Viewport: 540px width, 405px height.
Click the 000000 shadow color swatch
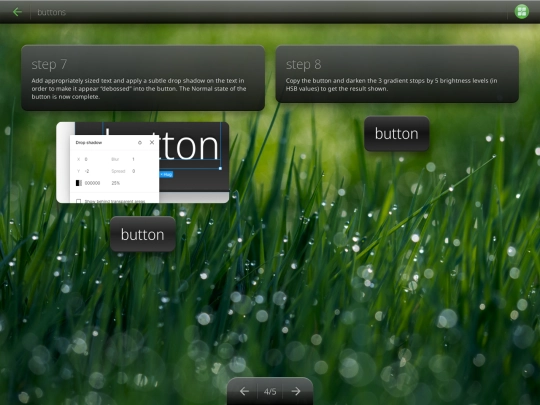[79, 183]
